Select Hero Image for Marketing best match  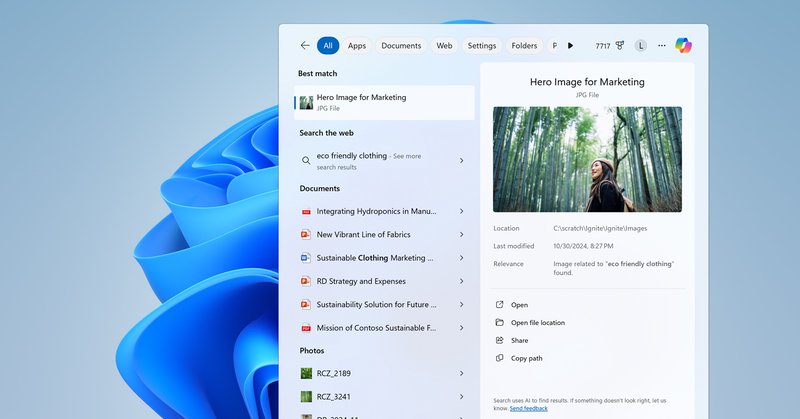(x=384, y=103)
